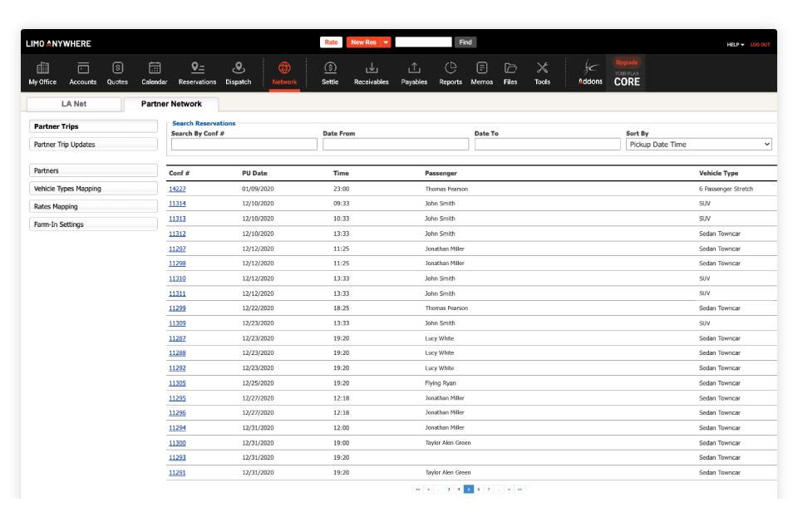This screenshot has height=532, width=798.
Task: Open the Accounts icon in toolbar
Action: click(83, 68)
